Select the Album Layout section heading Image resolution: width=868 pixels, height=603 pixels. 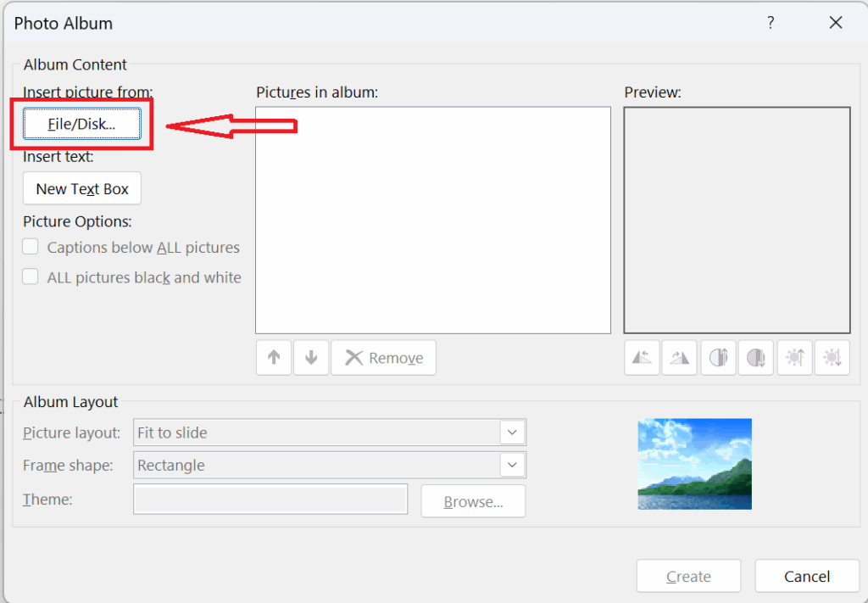pos(70,401)
